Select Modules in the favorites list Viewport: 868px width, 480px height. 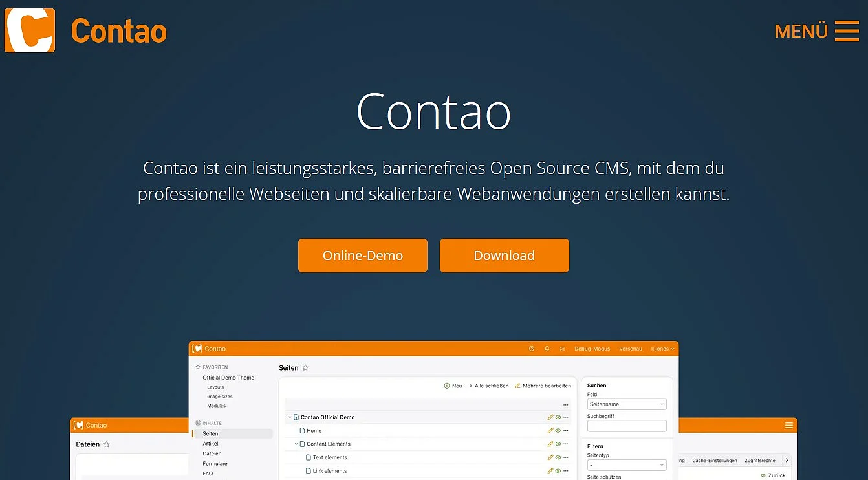tap(216, 406)
